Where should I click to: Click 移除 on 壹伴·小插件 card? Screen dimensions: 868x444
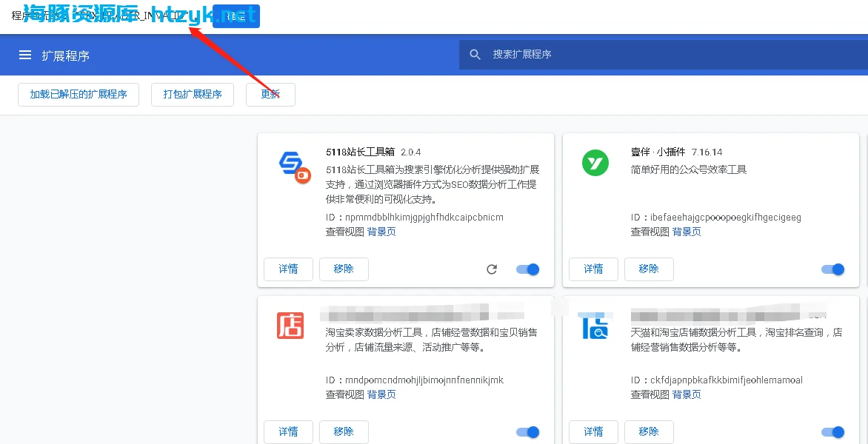click(x=650, y=269)
